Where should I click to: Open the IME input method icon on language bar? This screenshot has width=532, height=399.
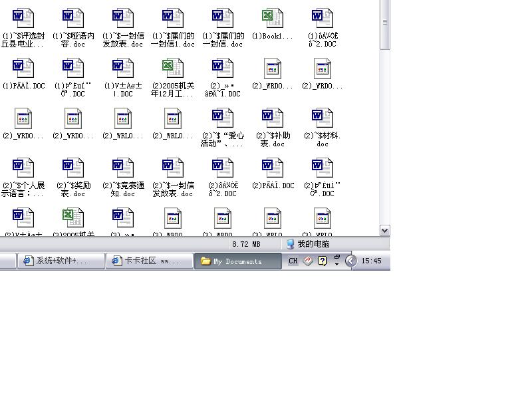tap(308, 261)
